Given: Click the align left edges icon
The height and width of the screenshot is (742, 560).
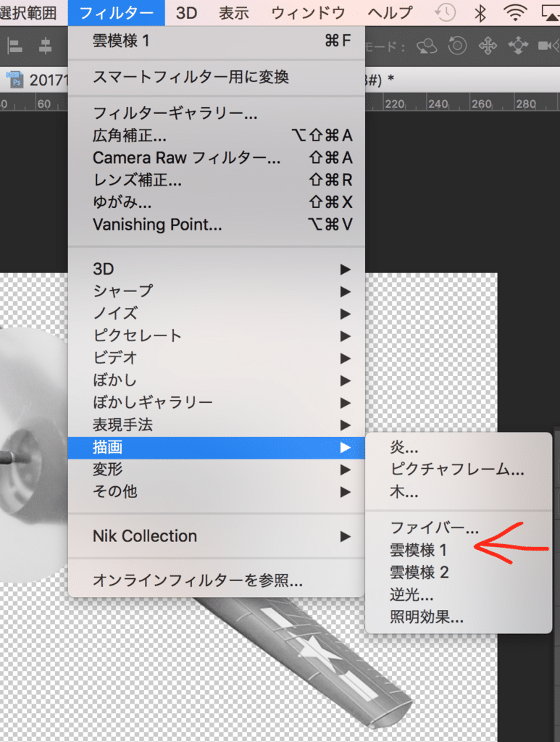Looking at the screenshot, I should (x=14, y=46).
